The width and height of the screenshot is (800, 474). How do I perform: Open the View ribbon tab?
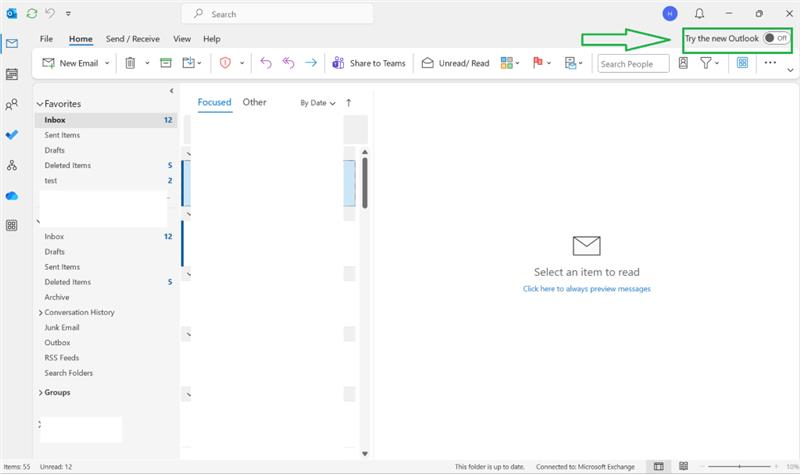coord(182,39)
